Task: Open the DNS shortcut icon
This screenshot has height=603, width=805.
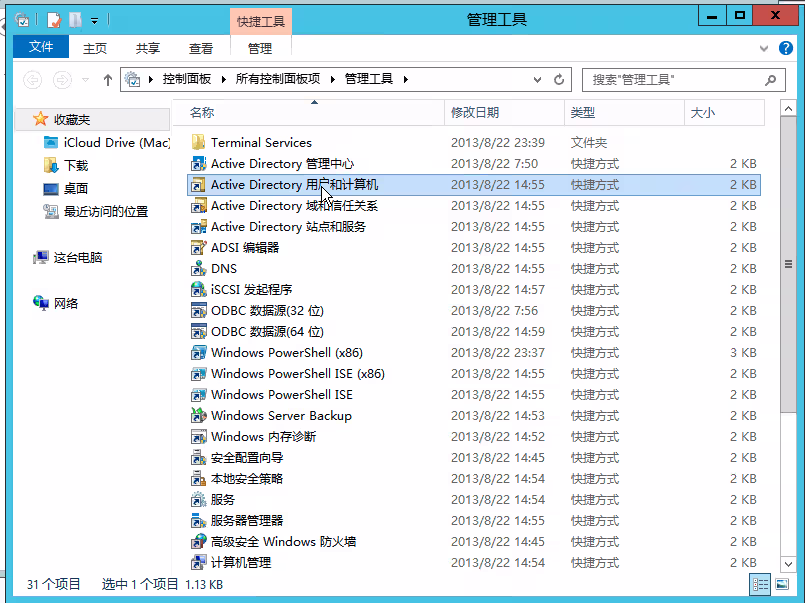Action: (198, 269)
